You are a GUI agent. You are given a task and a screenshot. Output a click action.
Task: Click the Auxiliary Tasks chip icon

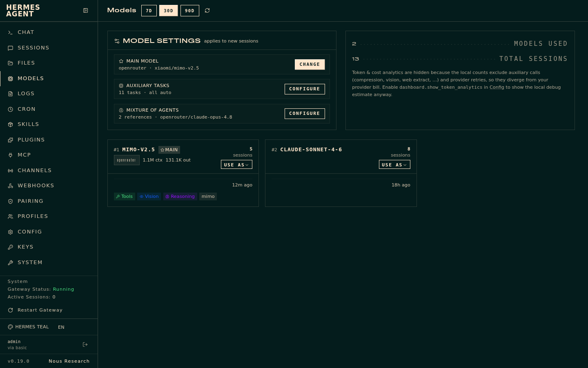[x=121, y=85]
